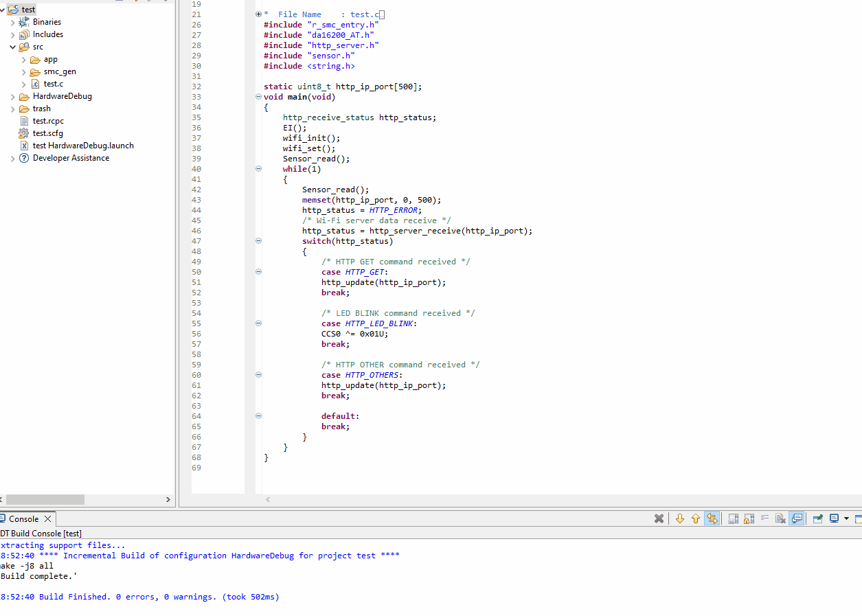The image size is (862, 616).
Task: Select test HardwareDebug.launch entry
Action: click(x=83, y=146)
